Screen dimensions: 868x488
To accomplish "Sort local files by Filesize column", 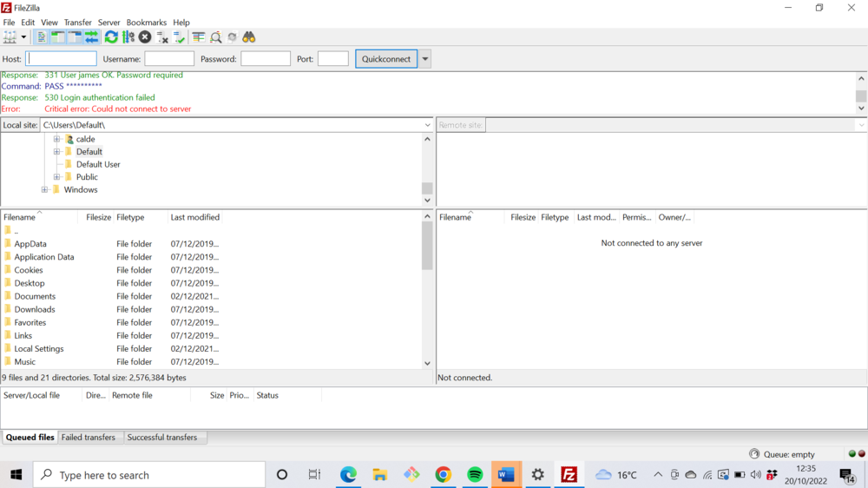I will click(x=95, y=217).
